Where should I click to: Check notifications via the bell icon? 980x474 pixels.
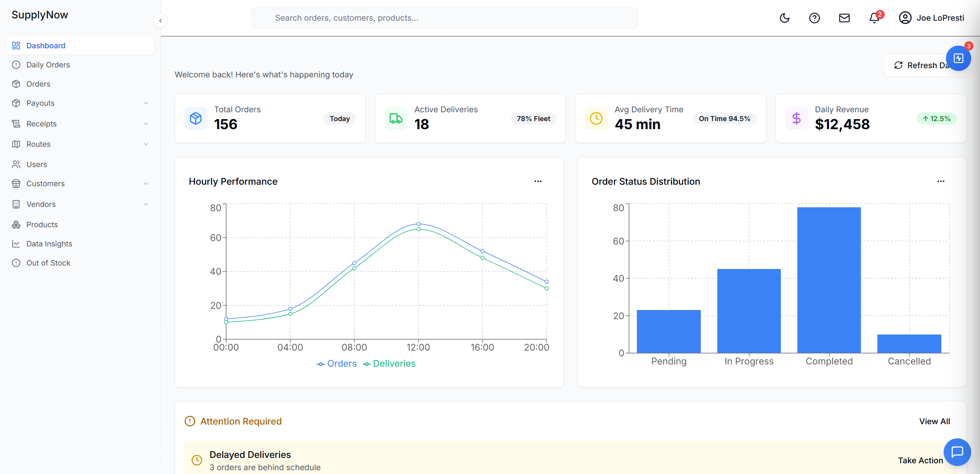[874, 18]
